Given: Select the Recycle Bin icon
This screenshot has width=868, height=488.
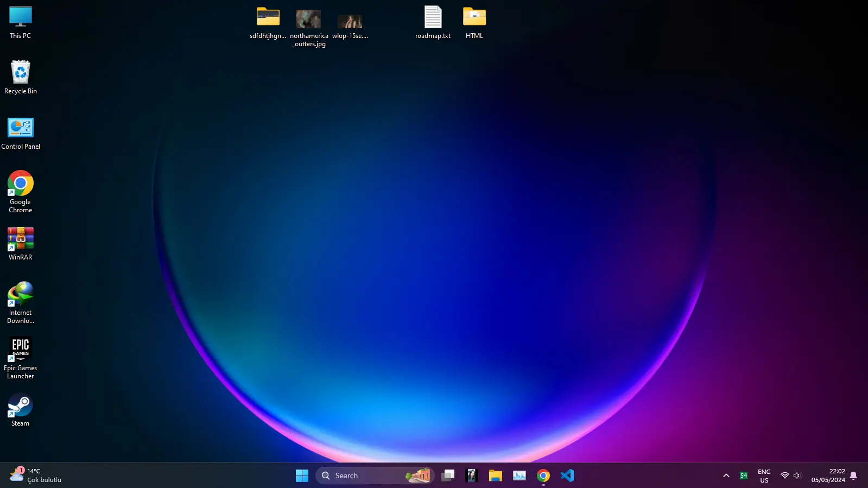Looking at the screenshot, I should click(x=21, y=78).
